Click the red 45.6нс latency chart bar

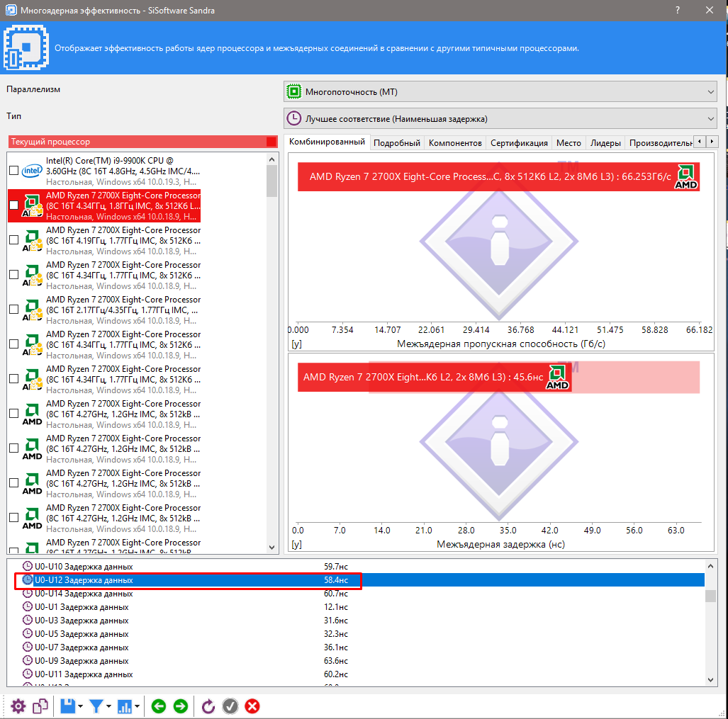[435, 377]
